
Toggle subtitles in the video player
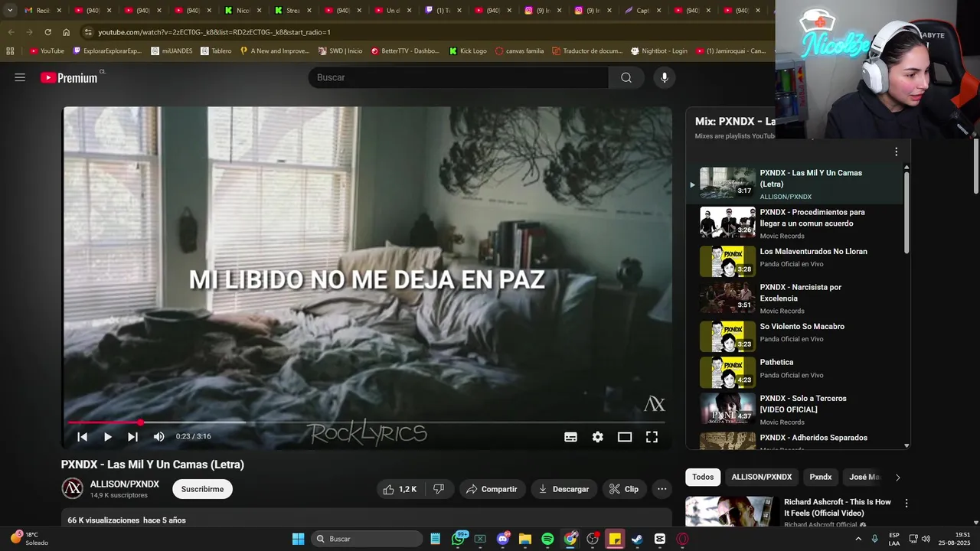(570, 436)
